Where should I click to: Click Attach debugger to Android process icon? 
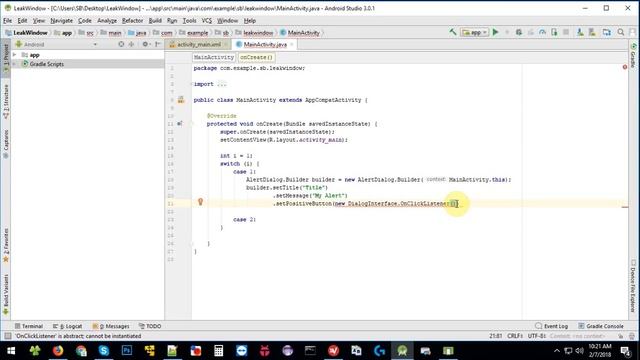point(554,32)
